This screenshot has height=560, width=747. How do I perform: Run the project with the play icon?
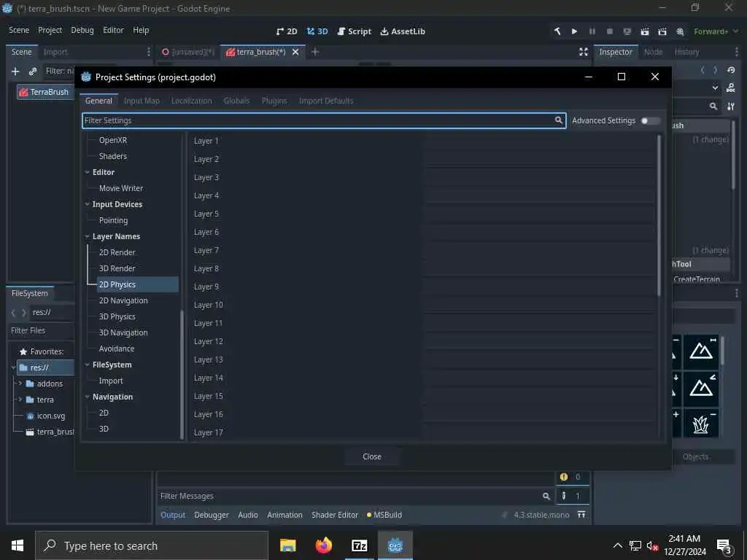tap(575, 31)
